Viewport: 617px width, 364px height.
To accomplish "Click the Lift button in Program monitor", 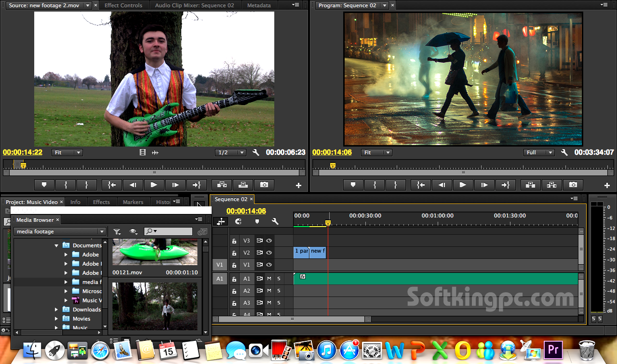I will pos(530,185).
